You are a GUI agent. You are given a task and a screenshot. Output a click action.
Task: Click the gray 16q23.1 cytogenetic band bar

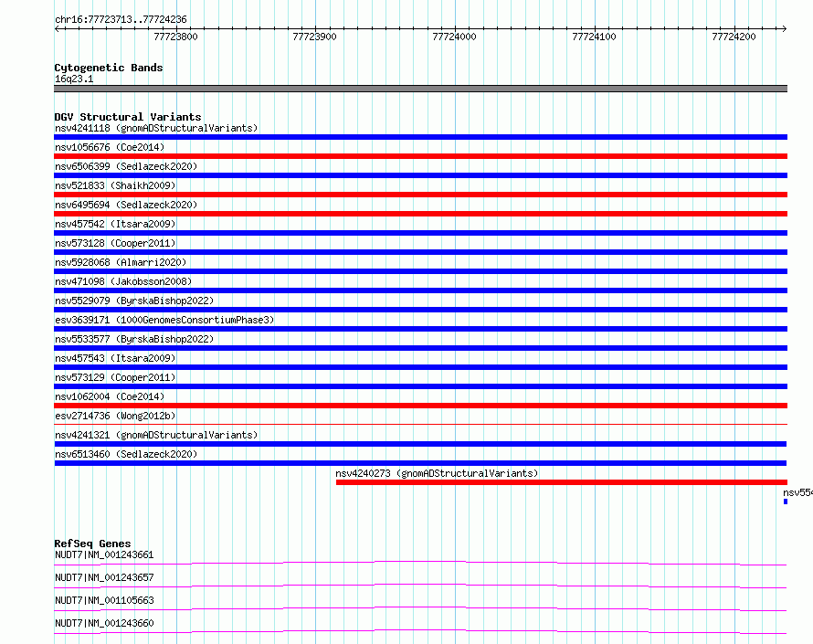(420, 89)
